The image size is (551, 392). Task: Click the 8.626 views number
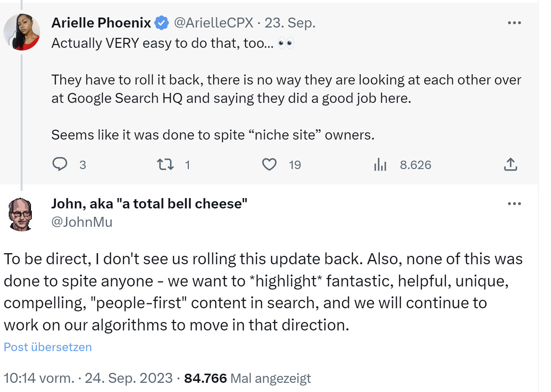pos(415,165)
